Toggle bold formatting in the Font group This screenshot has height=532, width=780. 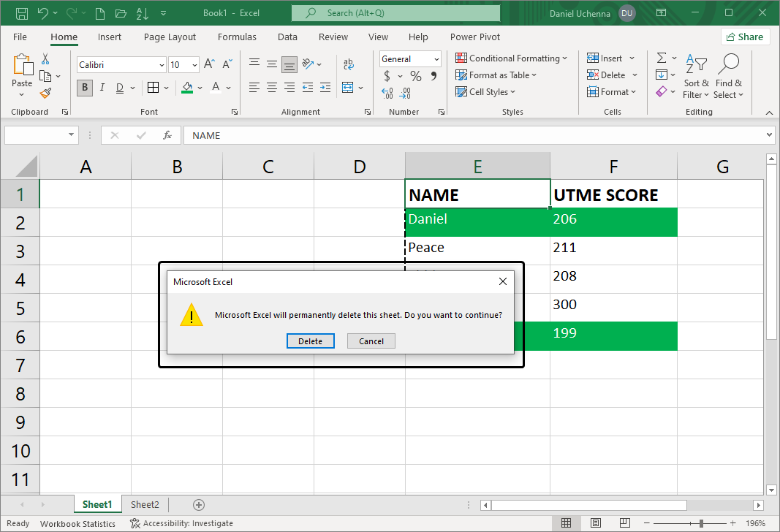84,87
